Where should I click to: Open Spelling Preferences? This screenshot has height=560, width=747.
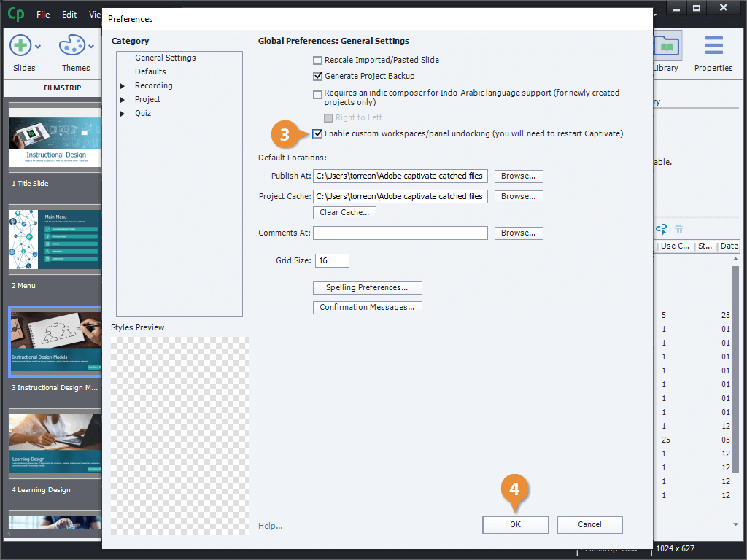[x=368, y=287]
